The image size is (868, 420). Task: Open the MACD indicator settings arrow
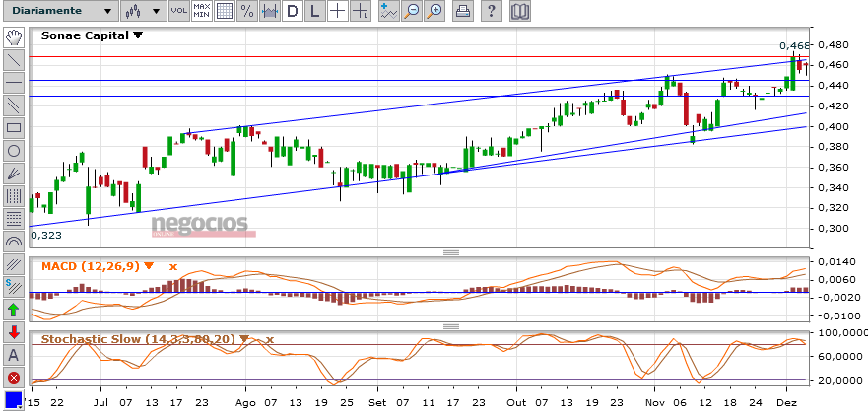(149, 266)
